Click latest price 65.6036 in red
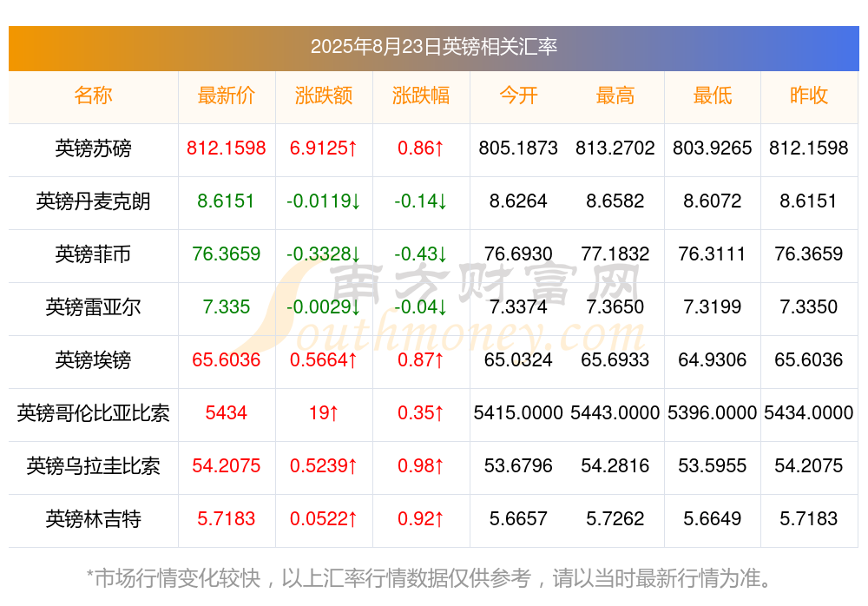Viewport: 868px width, 606px height. pyautogui.click(x=226, y=360)
